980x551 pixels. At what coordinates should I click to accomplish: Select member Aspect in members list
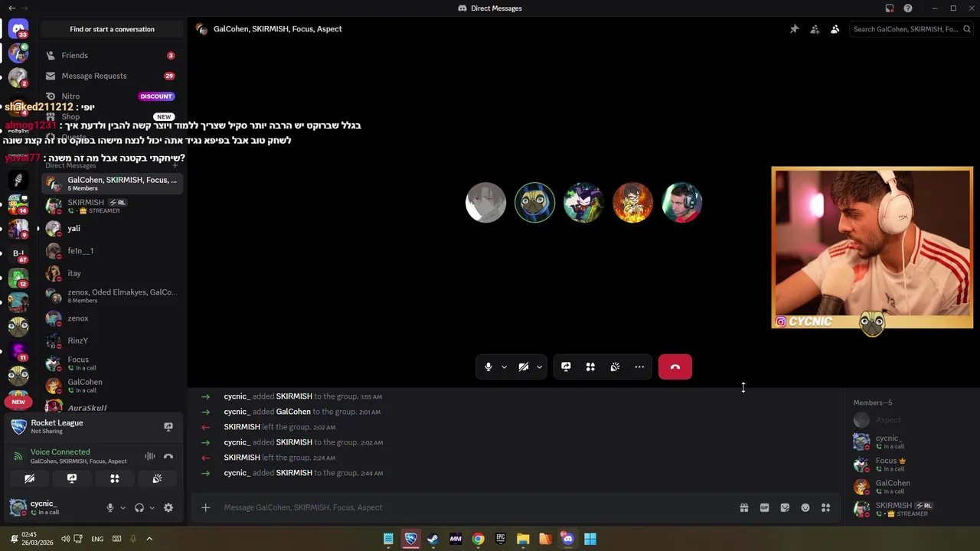(910, 420)
